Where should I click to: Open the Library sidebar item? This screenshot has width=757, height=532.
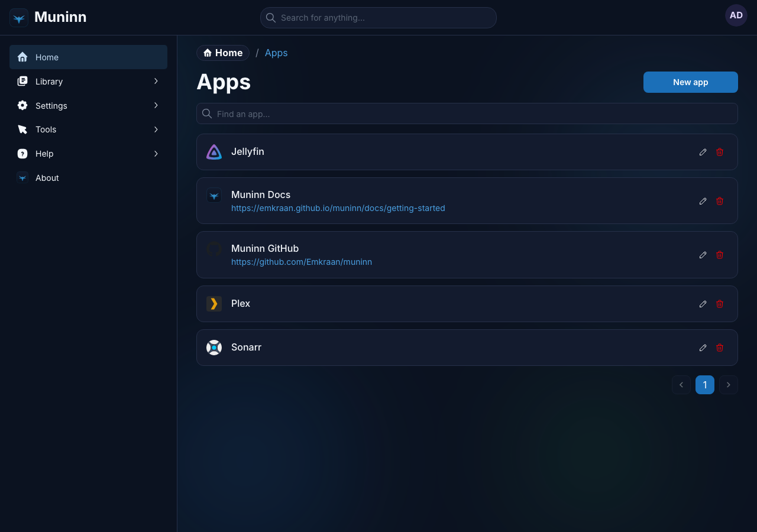(x=88, y=82)
